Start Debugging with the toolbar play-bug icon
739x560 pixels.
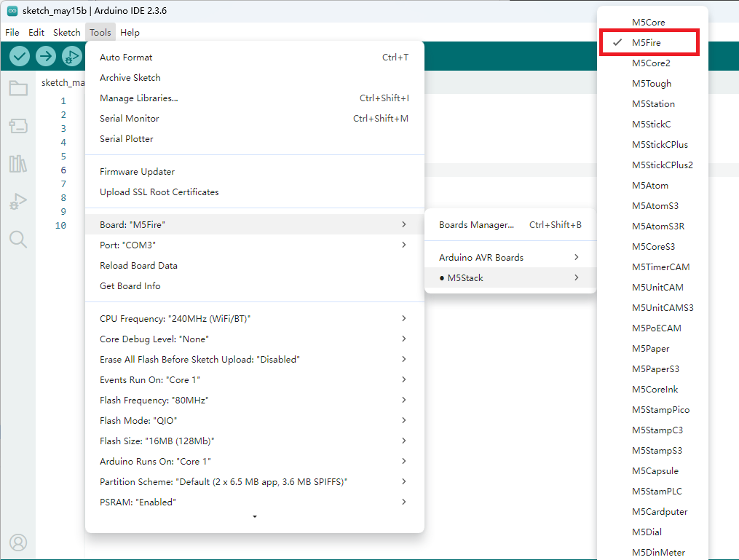[x=71, y=57]
